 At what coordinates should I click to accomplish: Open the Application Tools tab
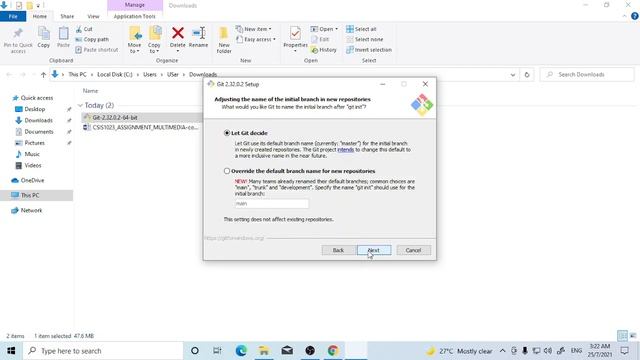click(x=135, y=16)
